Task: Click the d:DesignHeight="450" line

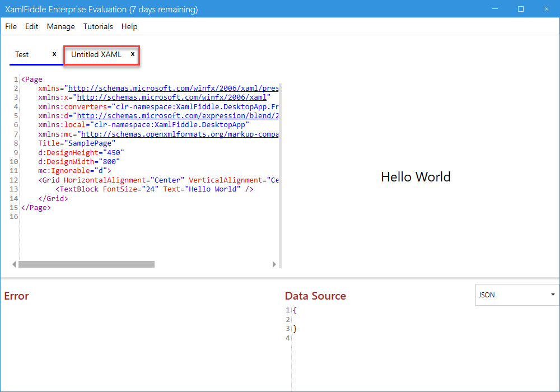Action: pos(81,152)
